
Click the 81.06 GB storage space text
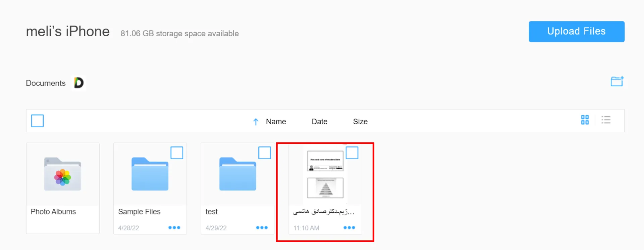tap(180, 34)
